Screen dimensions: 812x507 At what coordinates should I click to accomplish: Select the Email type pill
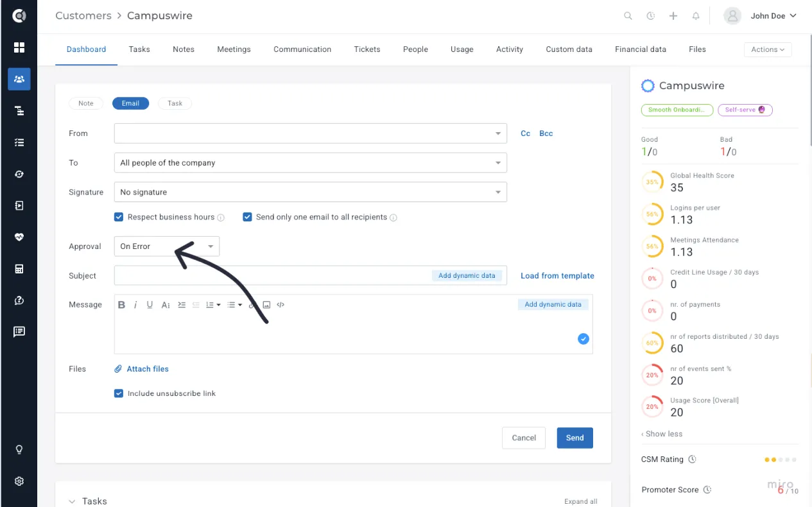tap(130, 103)
